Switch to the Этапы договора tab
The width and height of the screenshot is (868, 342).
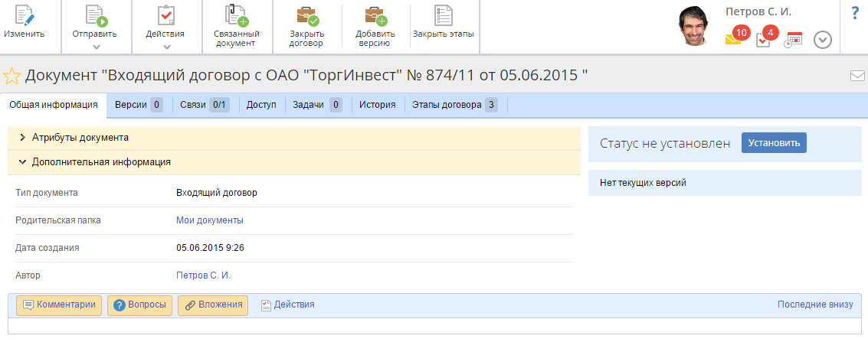[455, 105]
